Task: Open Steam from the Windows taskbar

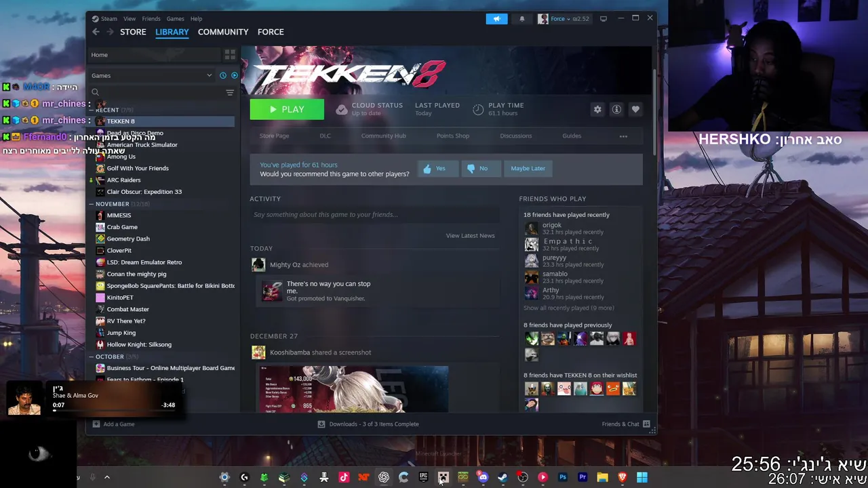Action: pyautogui.click(x=502, y=477)
